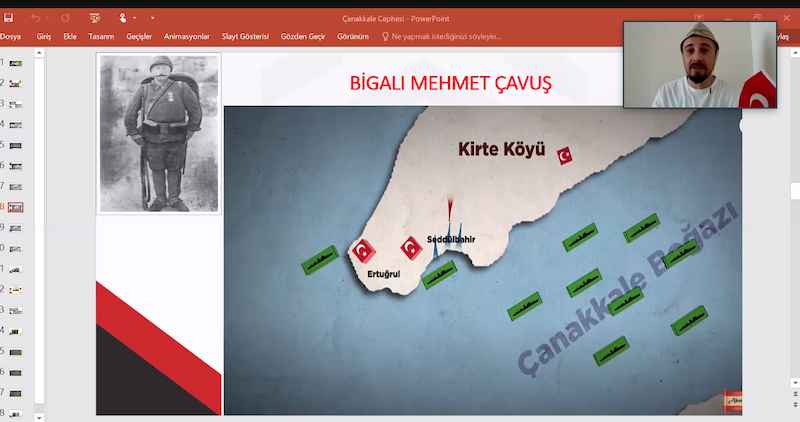The image size is (800, 422).
Task: Customize Quick Access Toolbar dropdown arrow
Action: click(153, 18)
